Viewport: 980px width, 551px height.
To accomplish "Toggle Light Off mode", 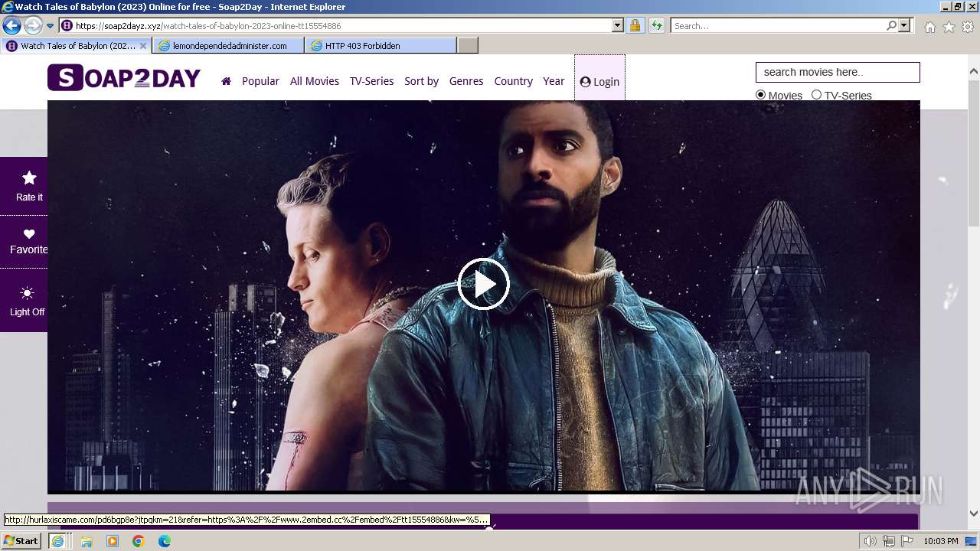I will [27, 299].
